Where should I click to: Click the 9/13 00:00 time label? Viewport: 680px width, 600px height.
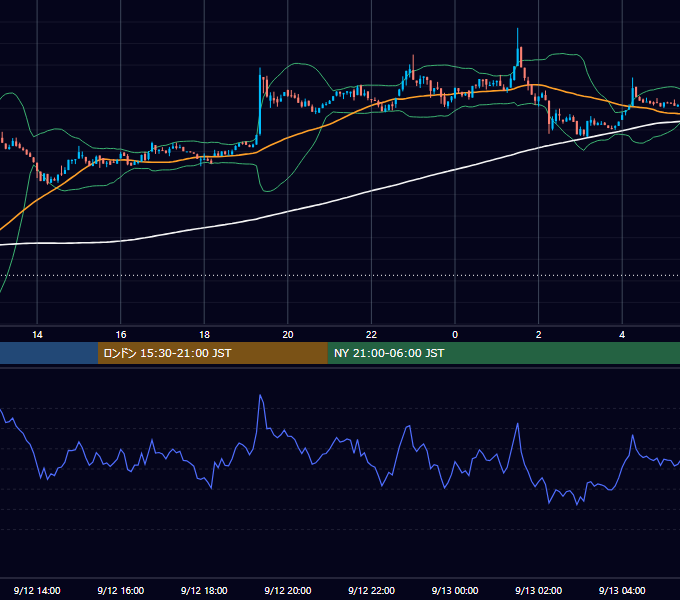[x=455, y=590]
